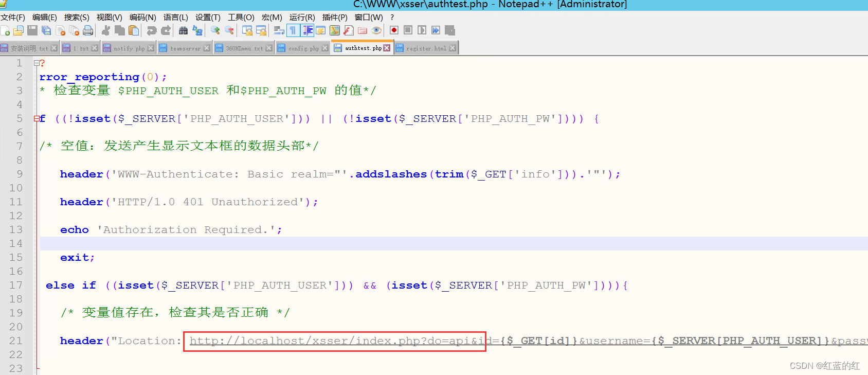Toggle Show All Characters pilcrow icon

[293, 31]
